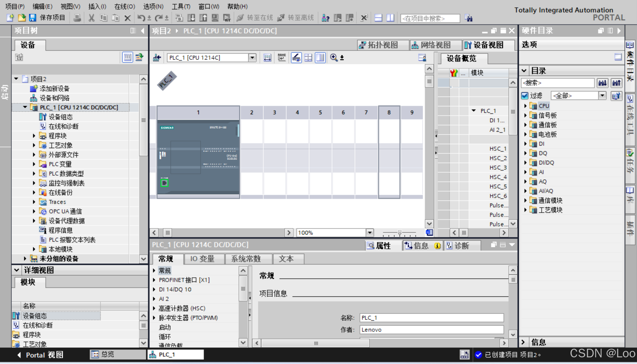Open the 总览 overview button in bottom bar
Viewport: 637px width, 364px height.
pos(118,354)
